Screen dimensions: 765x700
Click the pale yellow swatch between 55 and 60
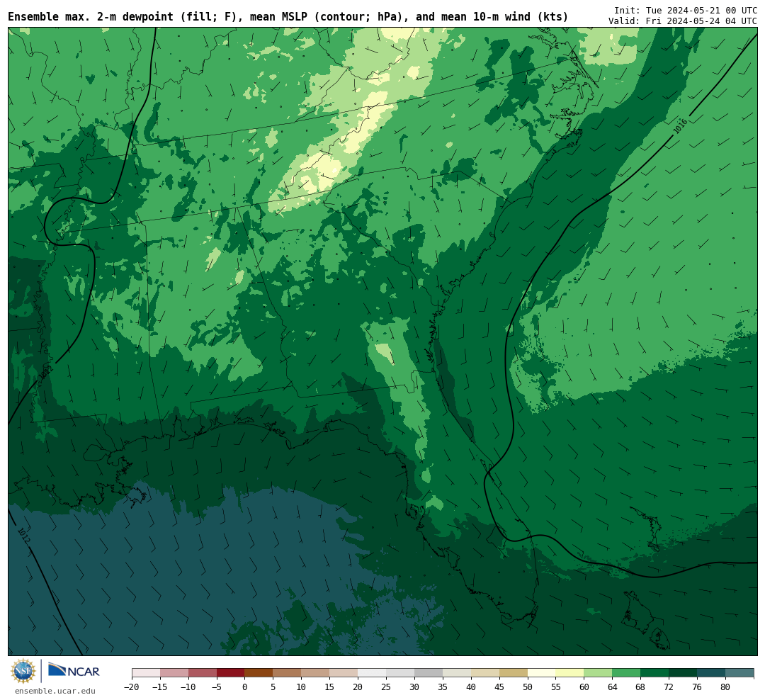(570, 673)
